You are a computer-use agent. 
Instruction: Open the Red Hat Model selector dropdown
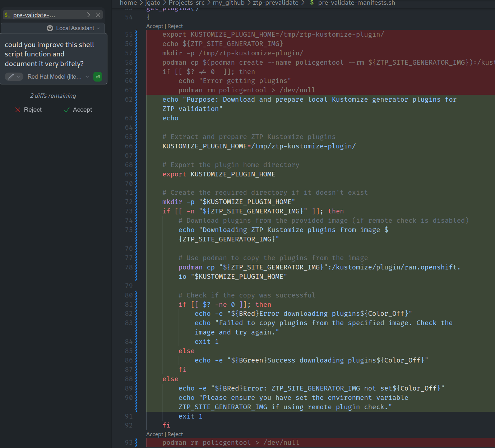[58, 77]
